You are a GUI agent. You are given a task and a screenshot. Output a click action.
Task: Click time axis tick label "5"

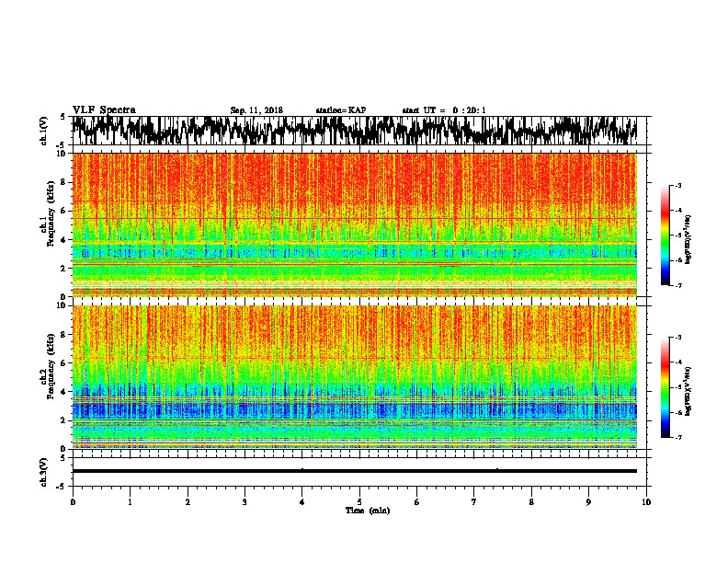[359, 502]
